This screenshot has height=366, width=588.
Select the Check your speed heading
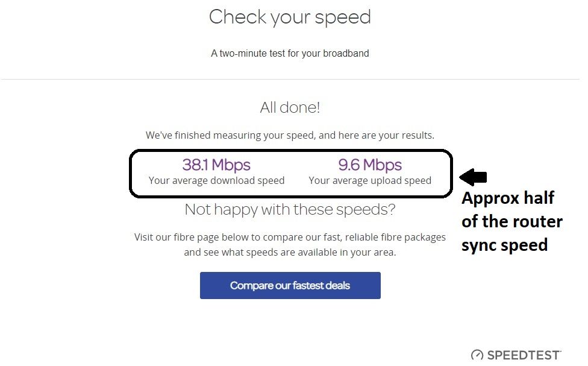coord(290,17)
